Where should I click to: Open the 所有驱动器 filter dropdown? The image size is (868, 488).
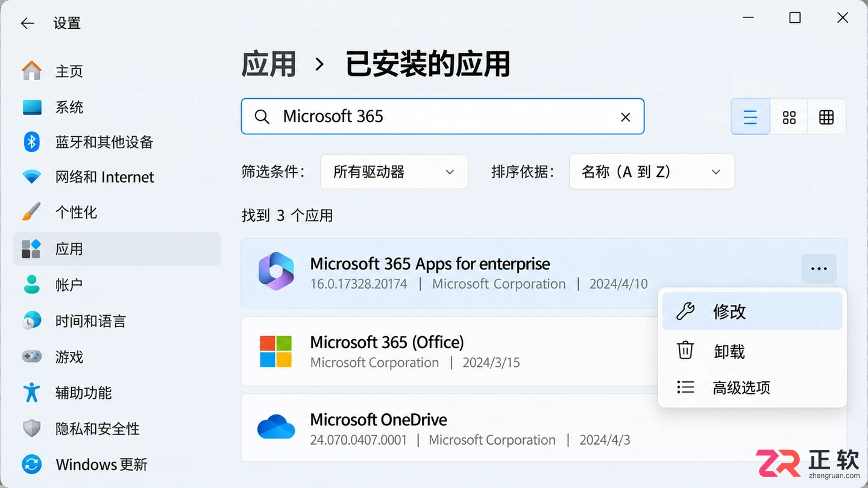(x=394, y=172)
